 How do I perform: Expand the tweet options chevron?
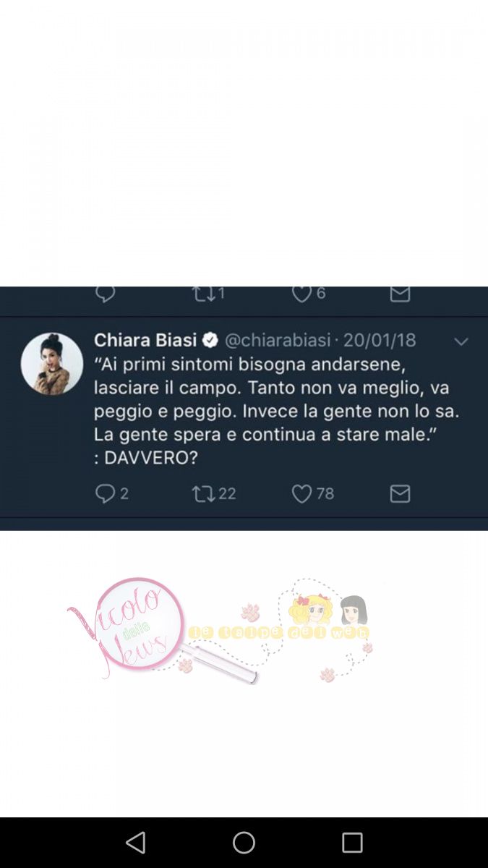[461, 341]
